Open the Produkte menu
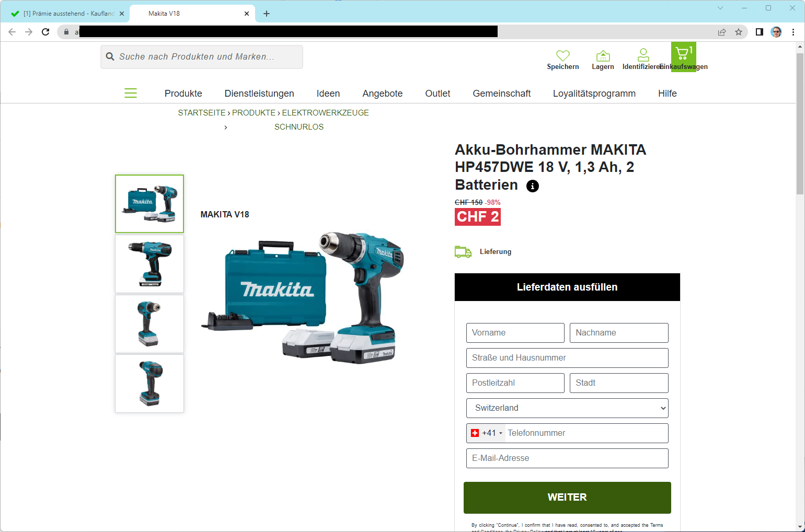This screenshot has width=805, height=532. tap(183, 94)
